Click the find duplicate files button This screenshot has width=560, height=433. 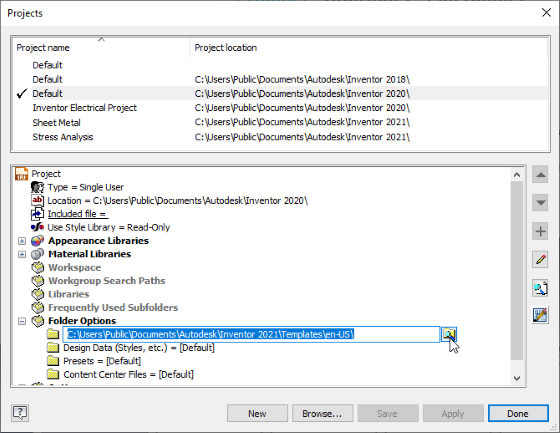pos(540,287)
